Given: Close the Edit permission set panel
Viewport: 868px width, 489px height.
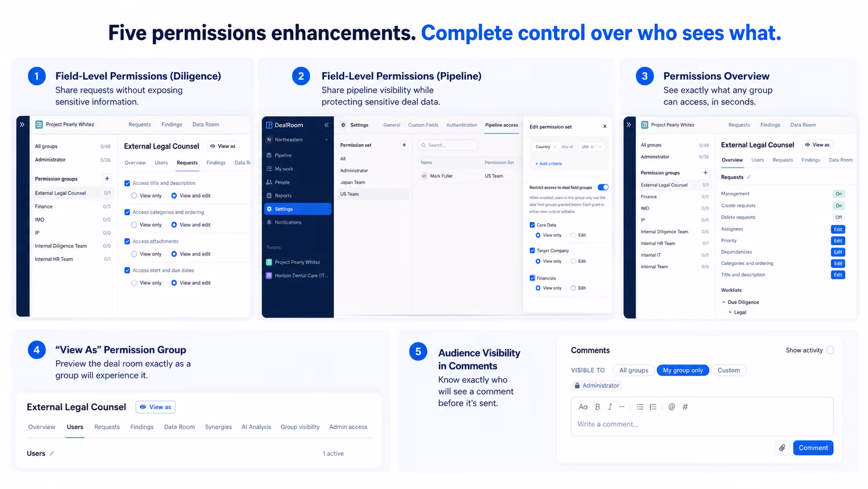Looking at the screenshot, I should pos(605,126).
